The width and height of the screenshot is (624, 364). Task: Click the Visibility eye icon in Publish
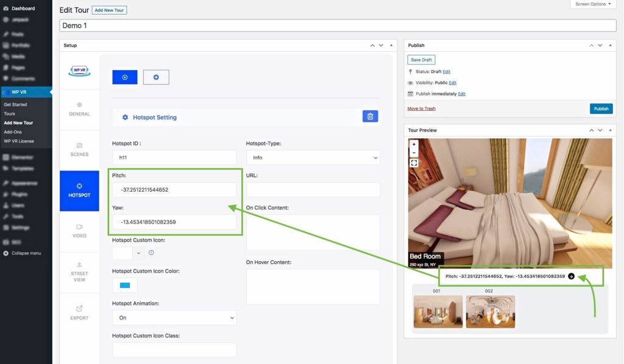410,83
